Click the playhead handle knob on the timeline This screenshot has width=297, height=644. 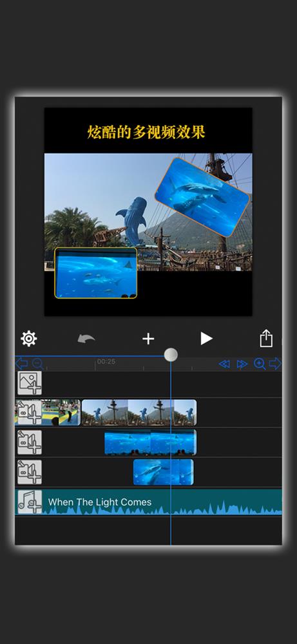pyautogui.click(x=171, y=354)
